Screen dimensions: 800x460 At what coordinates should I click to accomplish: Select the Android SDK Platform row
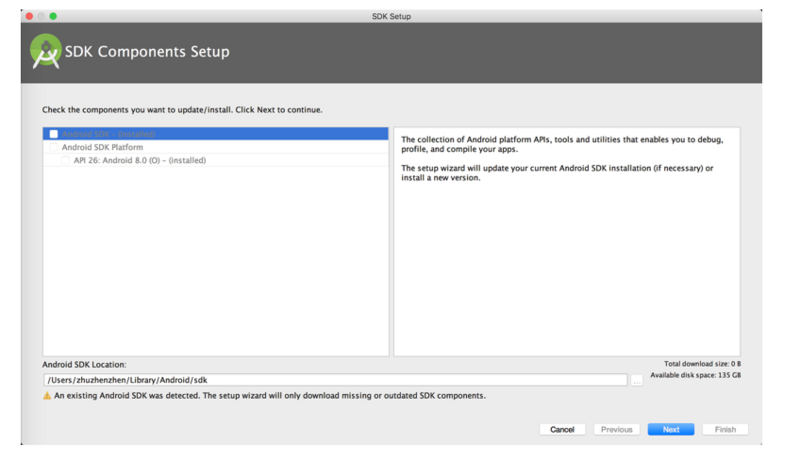215,147
